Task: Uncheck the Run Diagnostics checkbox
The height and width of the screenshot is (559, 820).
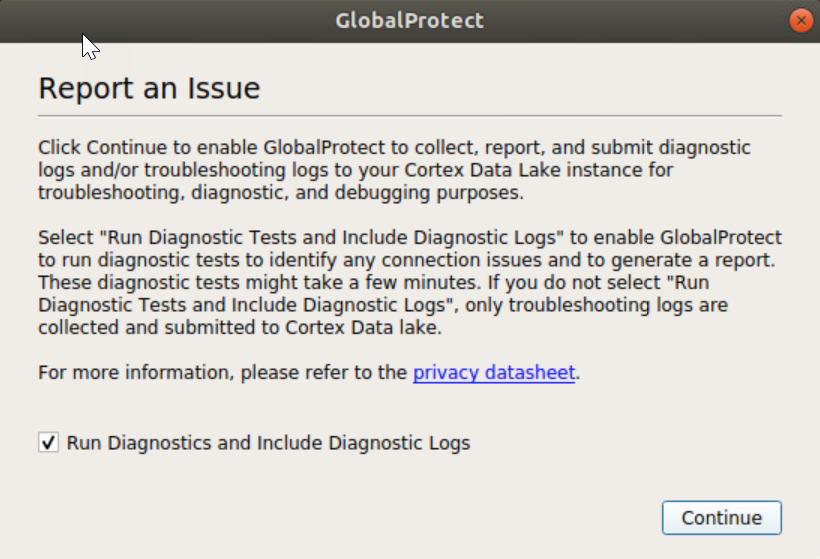Action: (x=48, y=442)
